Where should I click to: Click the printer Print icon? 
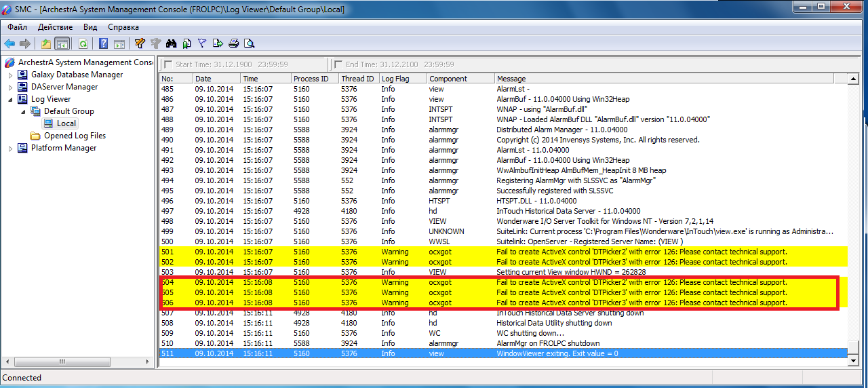233,44
